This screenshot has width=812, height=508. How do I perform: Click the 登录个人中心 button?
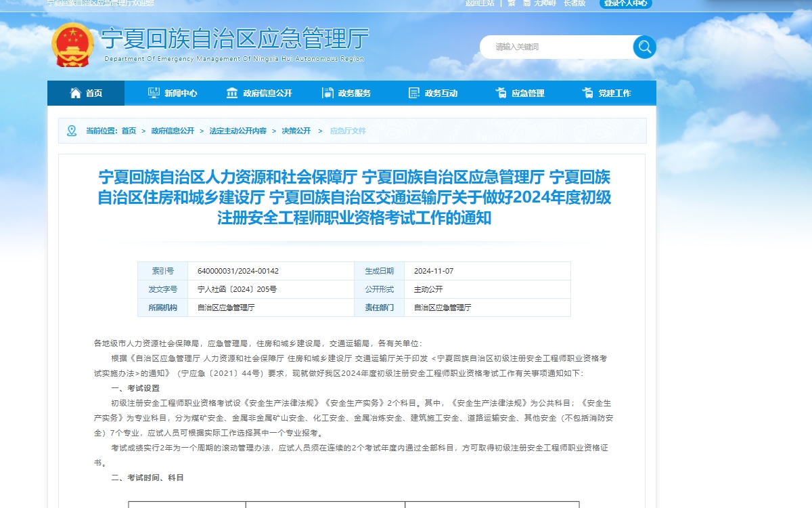pyautogui.click(x=625, y=4)
